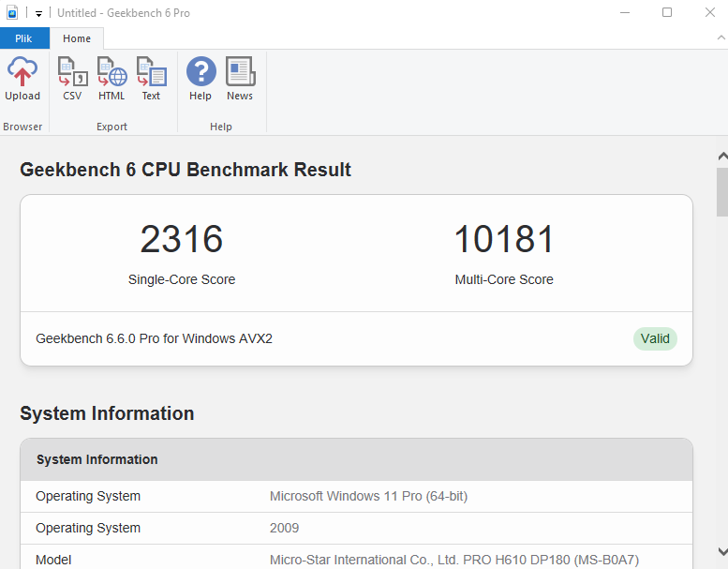
Task: Export results as HTML
Action: 111,80
